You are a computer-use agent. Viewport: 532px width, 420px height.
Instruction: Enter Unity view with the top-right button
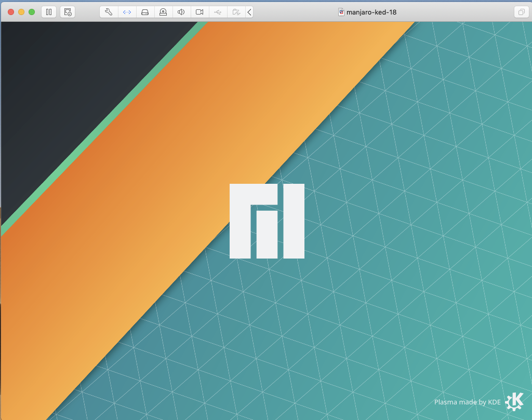[x=521, y=12]
